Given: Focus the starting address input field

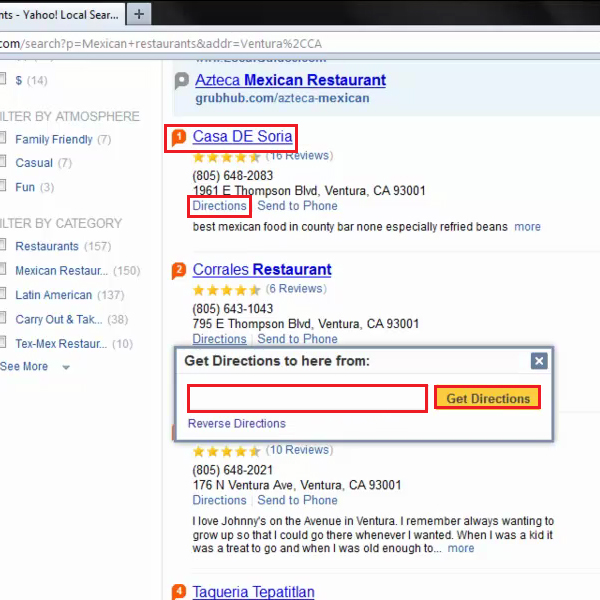Looking at the screenshot, I should (307, 399).
